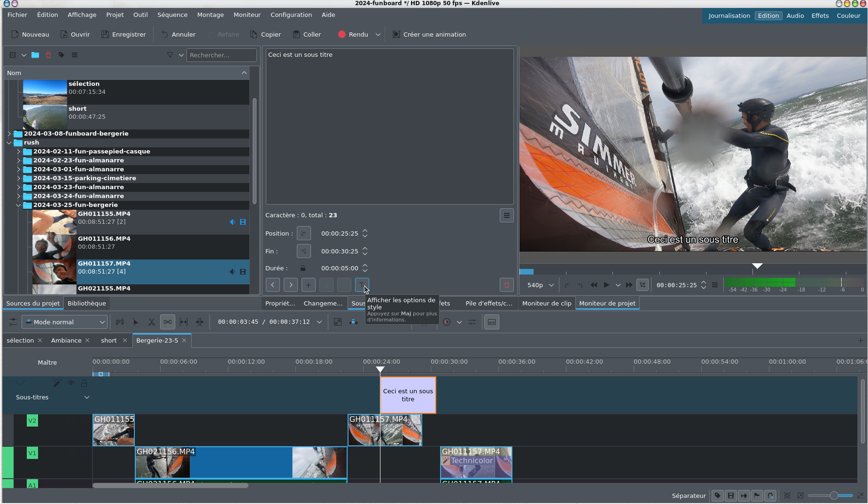868x504 pixels.
Task: Switch to the Couleur workspace
Action: pyautogui.click(x=848, y=15)
